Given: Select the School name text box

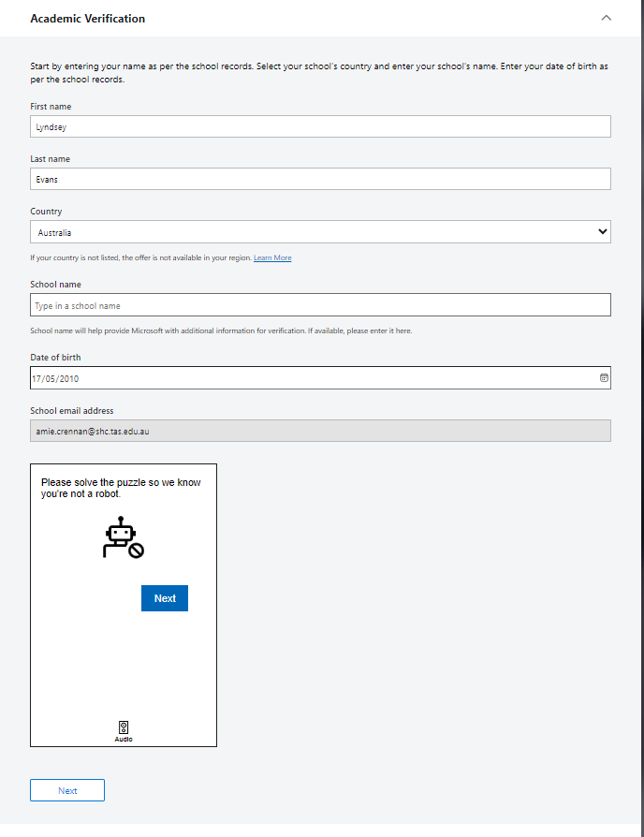Looking at the screenshot, I should tap(320, 305).
